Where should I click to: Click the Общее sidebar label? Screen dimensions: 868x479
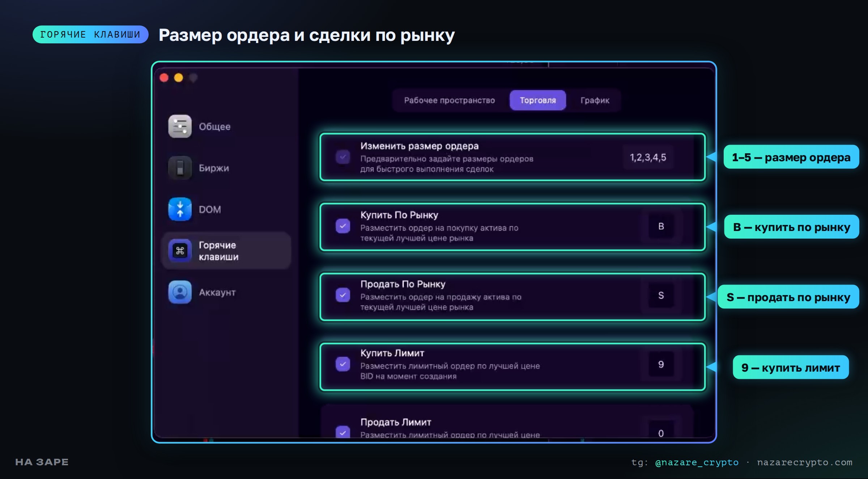coord(215,127)
